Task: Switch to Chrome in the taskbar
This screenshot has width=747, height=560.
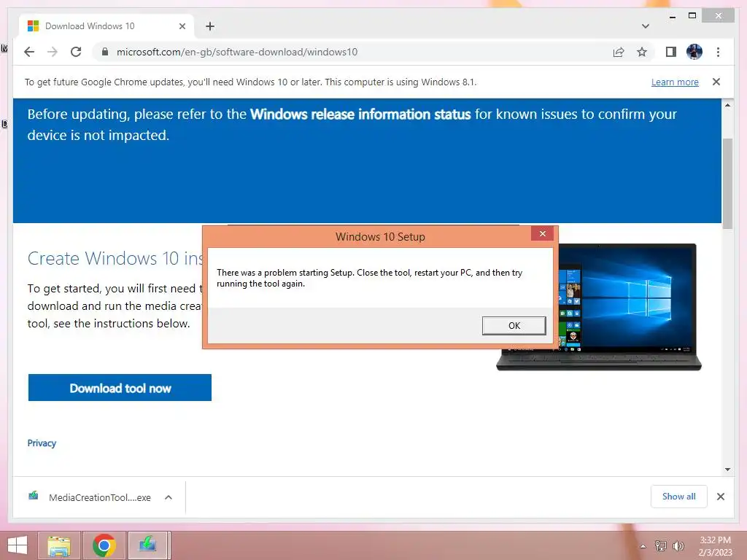Action: (x=104, y=545)
